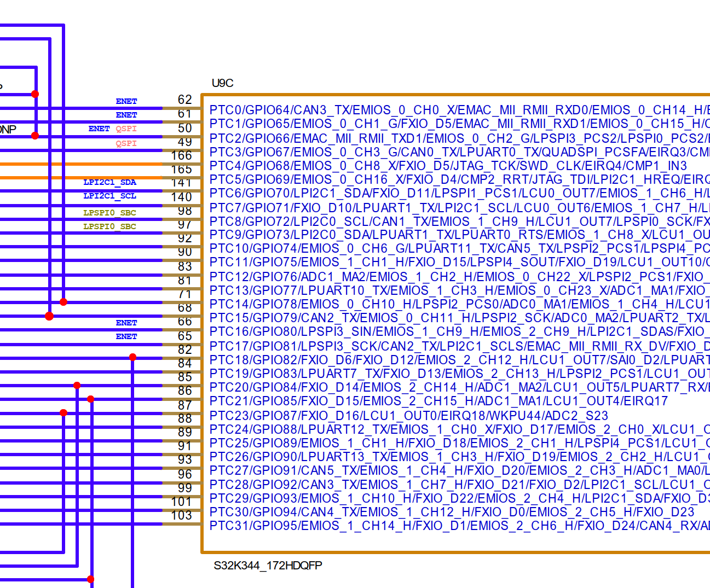Select pin number 62 of U9C
The height and width of the screenshot is (588, 710).
[x=186, y=100]
